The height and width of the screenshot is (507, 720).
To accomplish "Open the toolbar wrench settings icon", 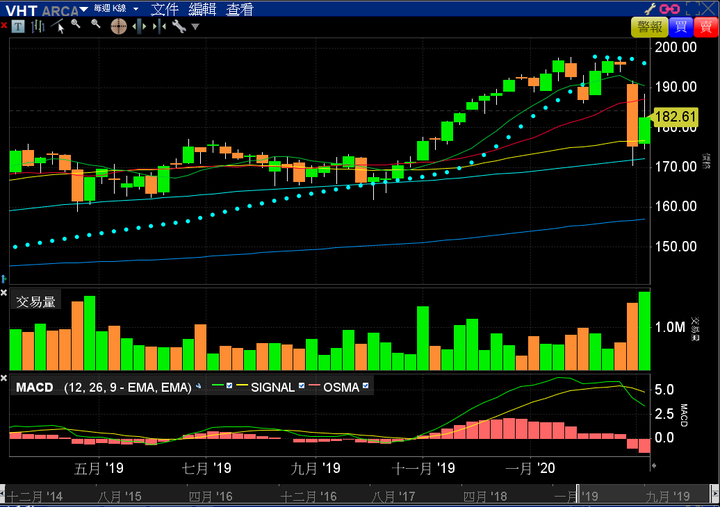I will coord(179,27).
